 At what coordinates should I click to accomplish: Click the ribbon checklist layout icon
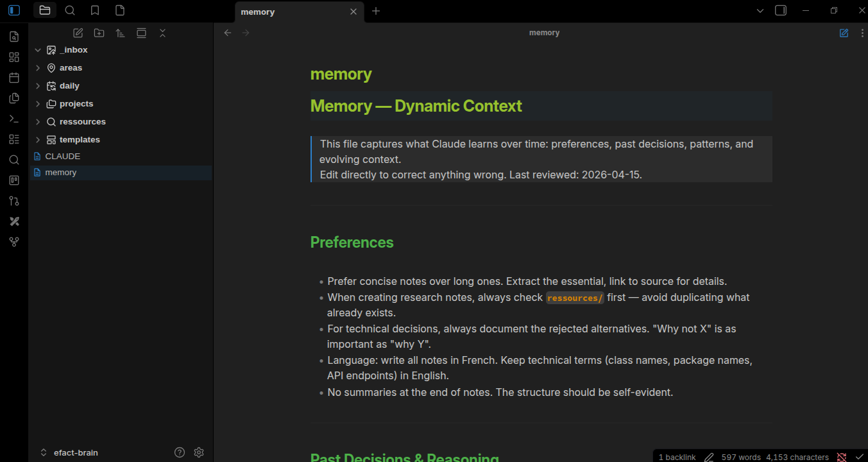point(14,139)
